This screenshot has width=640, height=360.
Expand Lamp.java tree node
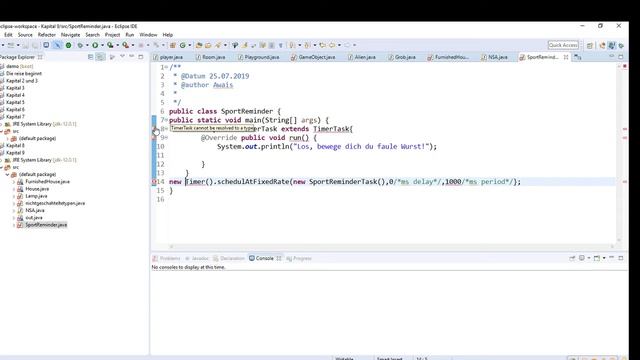click(x=14, y=196)
